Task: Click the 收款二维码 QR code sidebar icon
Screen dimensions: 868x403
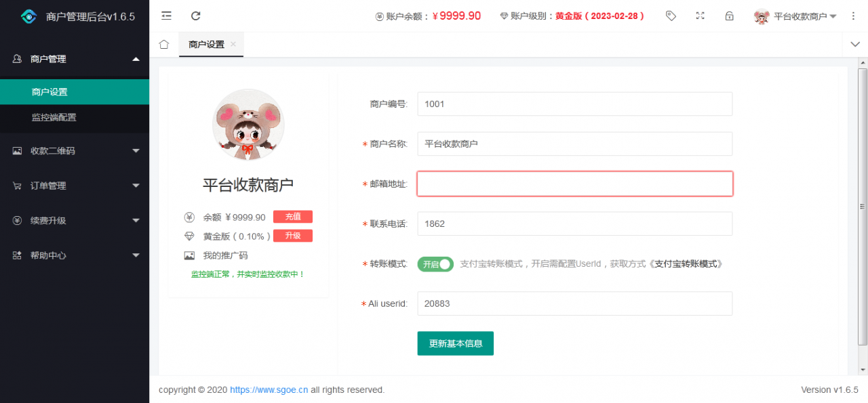Action: [x=17, y=150]
